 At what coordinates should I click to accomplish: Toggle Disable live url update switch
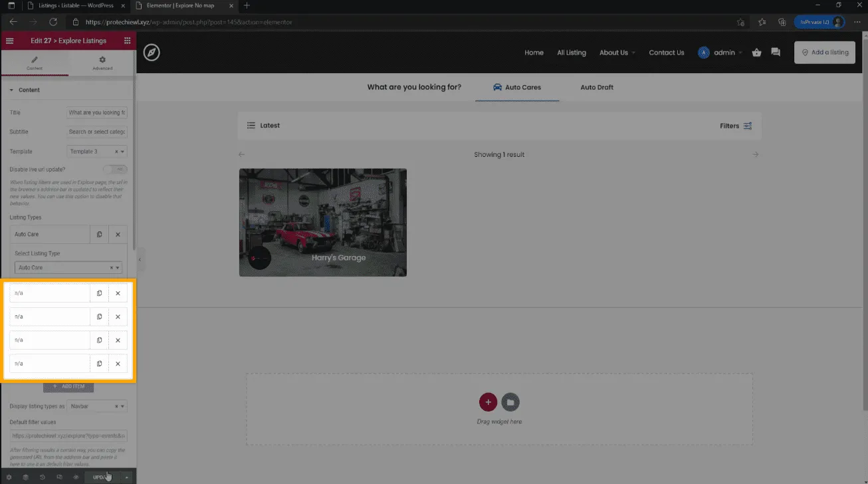[114, 170]
